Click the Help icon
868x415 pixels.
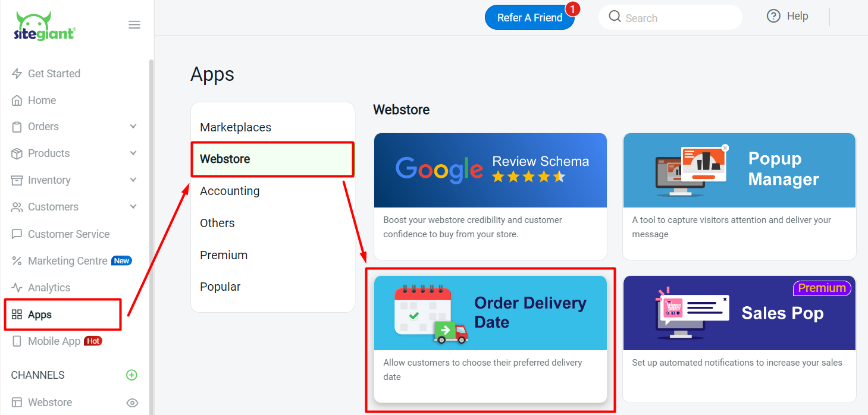point(773,15)
